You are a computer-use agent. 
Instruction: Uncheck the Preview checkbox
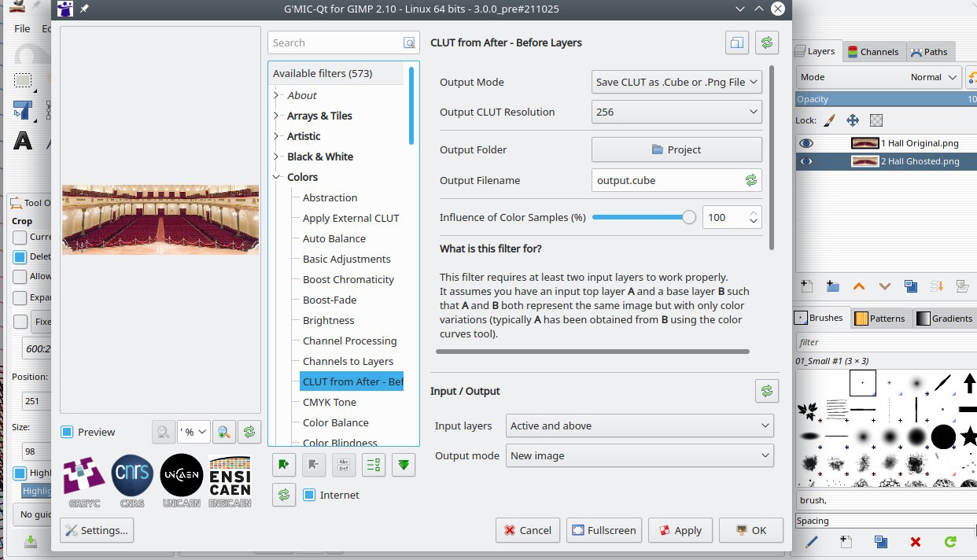(x=68, y=432)
